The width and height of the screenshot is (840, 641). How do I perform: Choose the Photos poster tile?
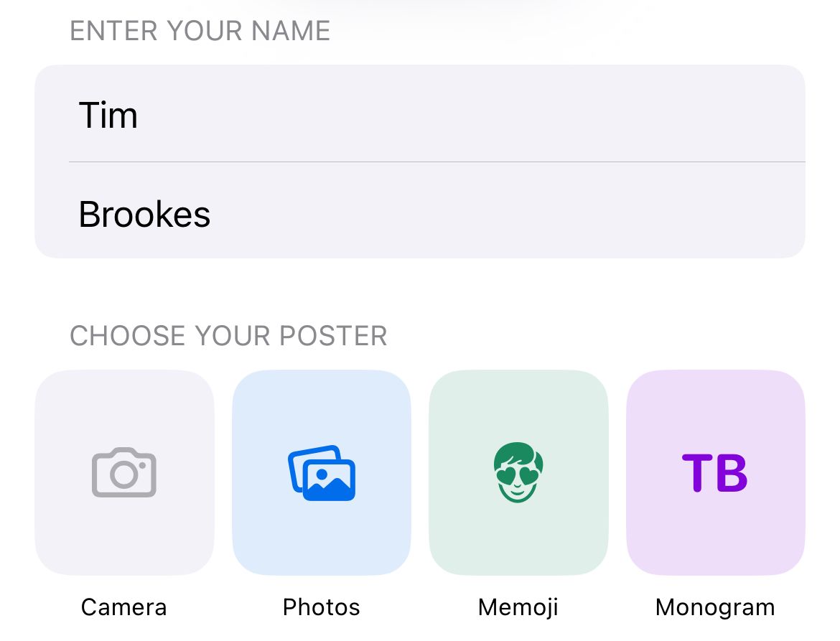coord(321,472)
